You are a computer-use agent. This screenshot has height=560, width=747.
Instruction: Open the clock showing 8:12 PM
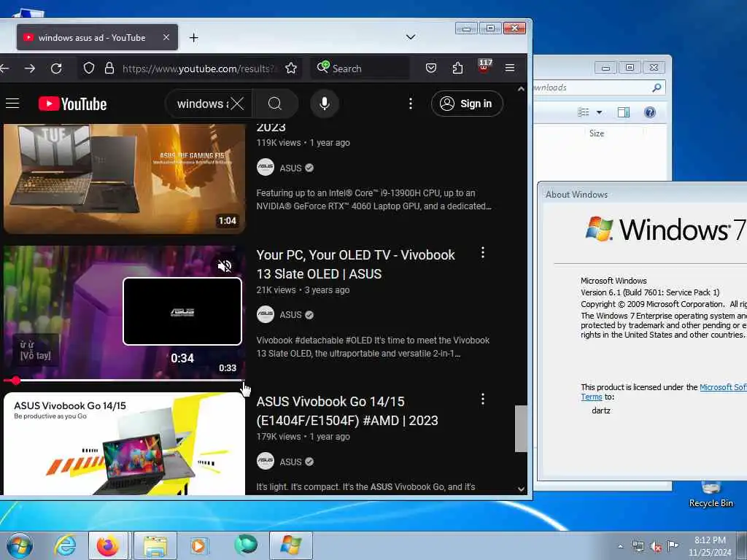coord(710,546)
